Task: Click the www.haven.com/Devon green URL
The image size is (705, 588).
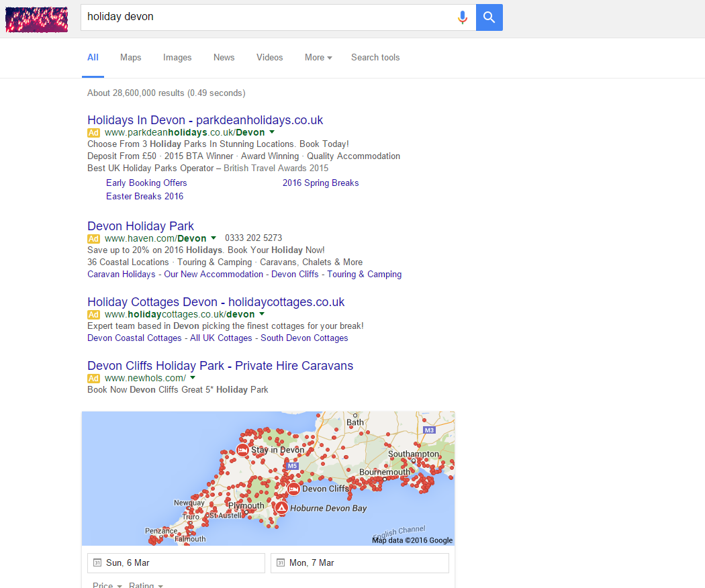Action: pyautogui.click(x=156, y=239)
